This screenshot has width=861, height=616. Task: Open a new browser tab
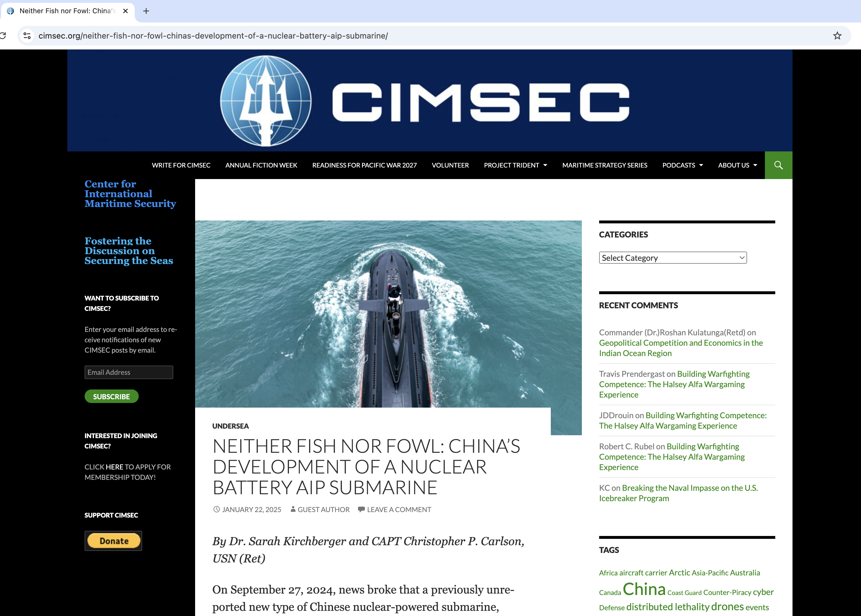tap(146, 11)
